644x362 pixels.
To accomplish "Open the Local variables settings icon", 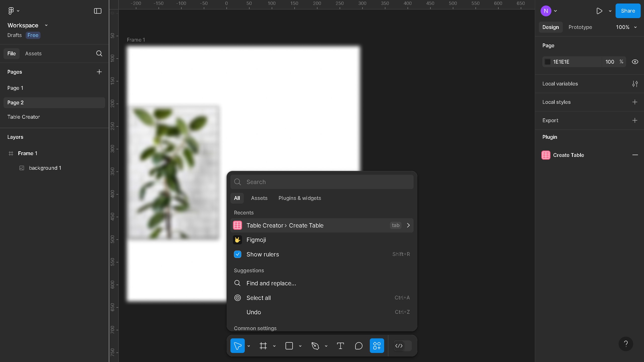I will [635, 84].
